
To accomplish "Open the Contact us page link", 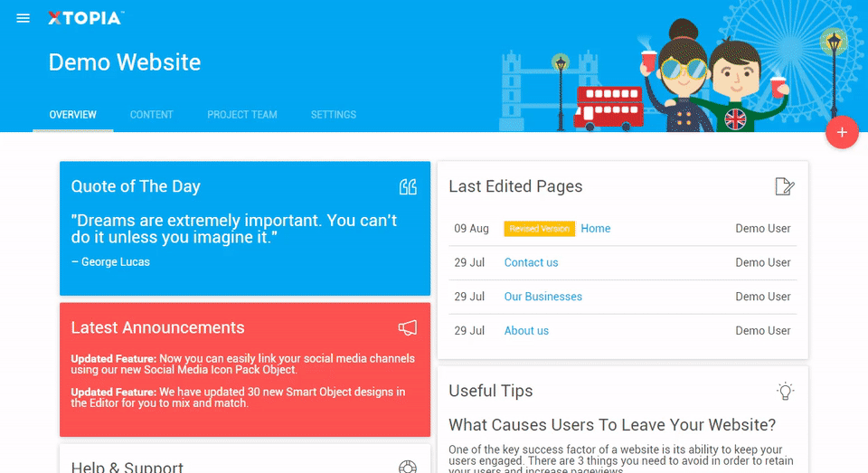I will coord(531,262).
